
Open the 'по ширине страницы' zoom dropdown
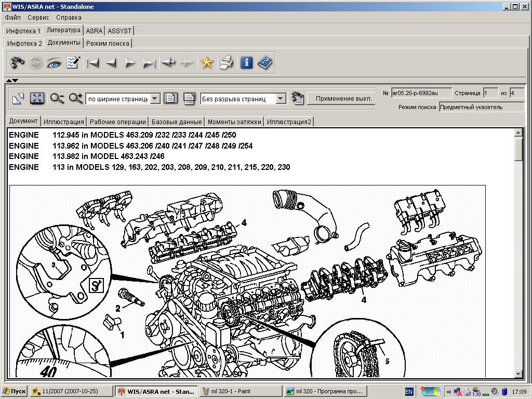(155, 99)
